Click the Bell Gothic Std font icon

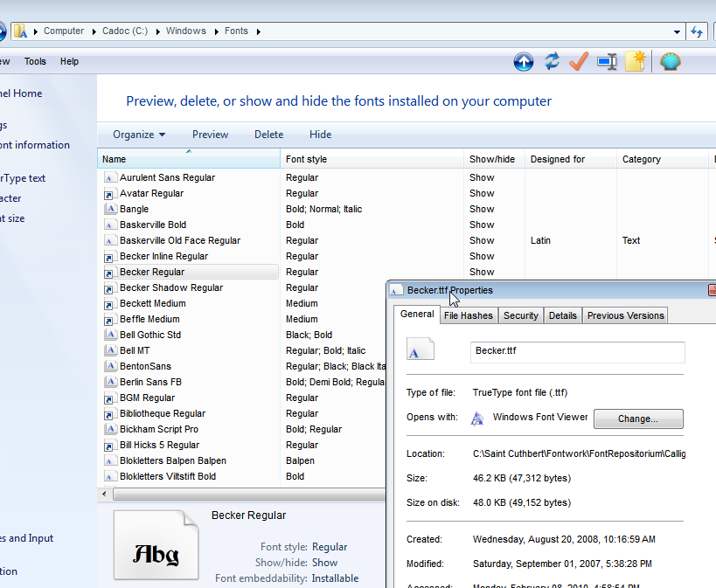109,335
